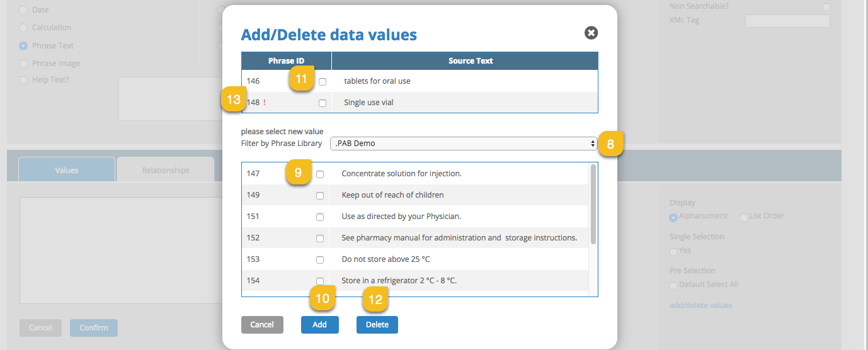
Task: Click the XML Tag input field
Action: click(x=787, y=21)
